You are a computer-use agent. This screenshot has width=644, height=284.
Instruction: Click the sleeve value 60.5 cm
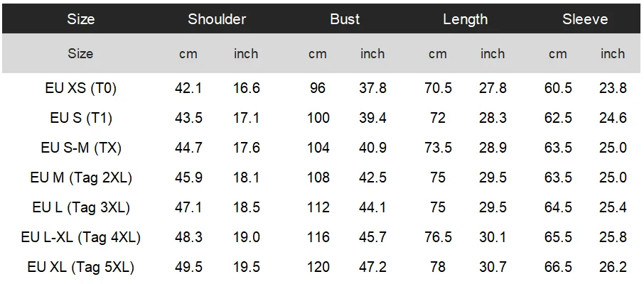558,88
